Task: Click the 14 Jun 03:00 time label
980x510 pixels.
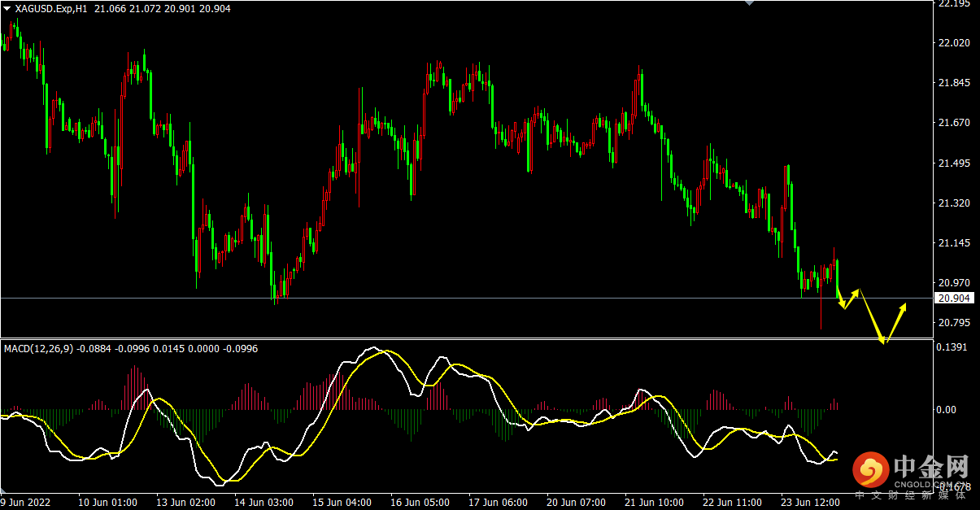Action: tap(264, 503)
